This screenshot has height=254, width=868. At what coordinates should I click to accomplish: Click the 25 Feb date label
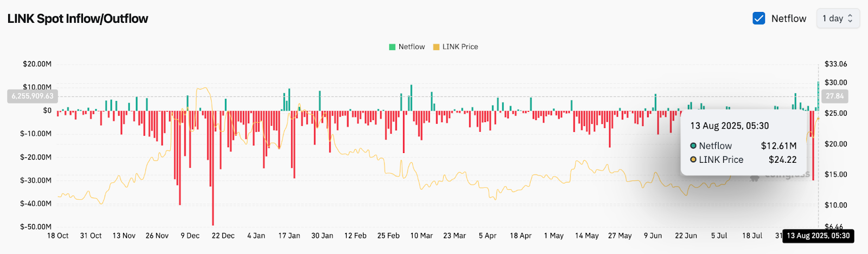click(x=388, y=236)
